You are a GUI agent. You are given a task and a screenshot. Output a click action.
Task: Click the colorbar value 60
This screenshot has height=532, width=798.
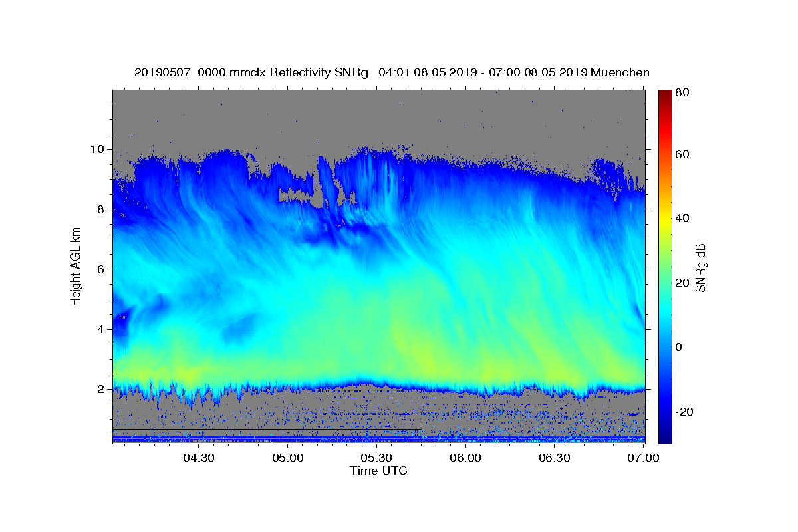682,154
